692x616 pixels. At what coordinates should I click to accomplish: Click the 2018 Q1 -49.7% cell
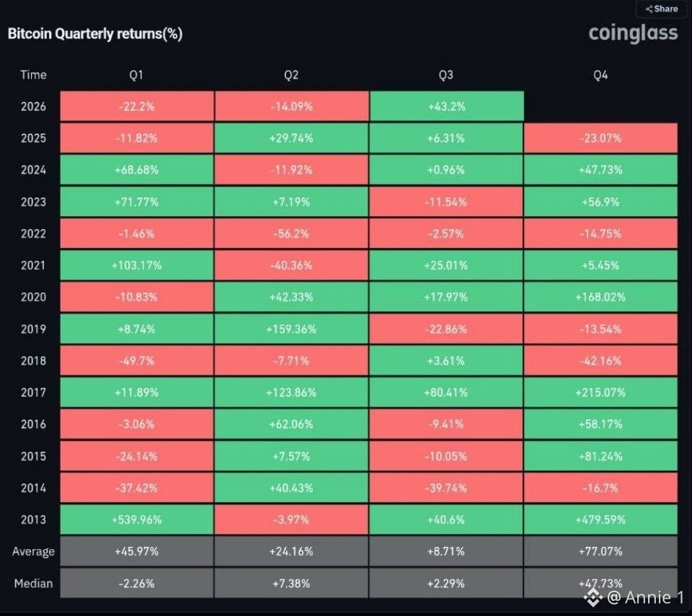pyautogui.click(x=137, y=360)
